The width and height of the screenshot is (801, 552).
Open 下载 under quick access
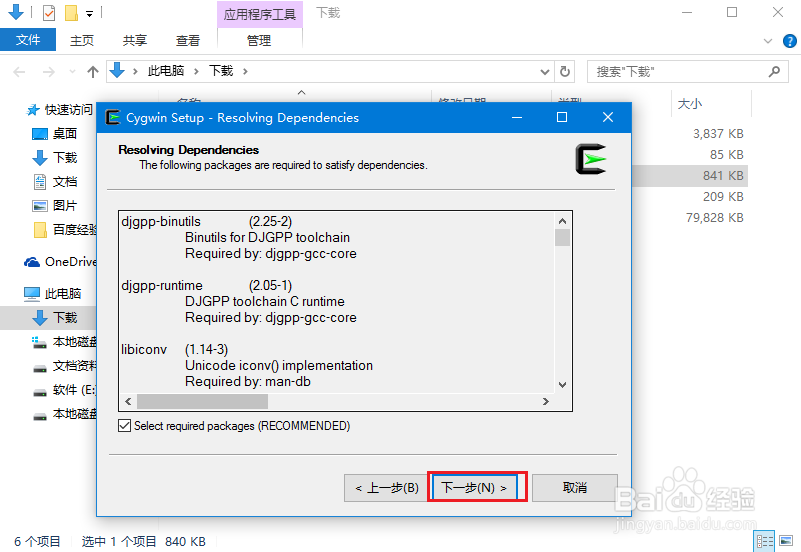click(x=55, y=158)
